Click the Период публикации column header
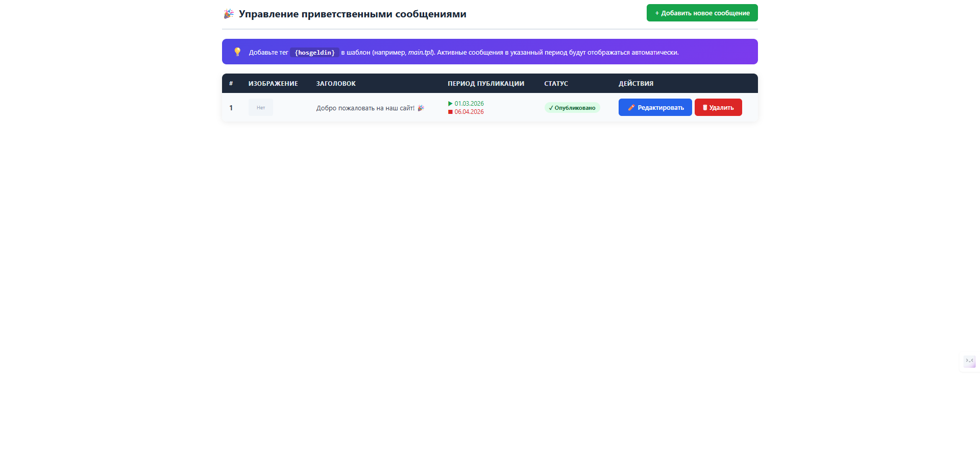The width and height of the screenshot is (980, 474). (486, 84)
